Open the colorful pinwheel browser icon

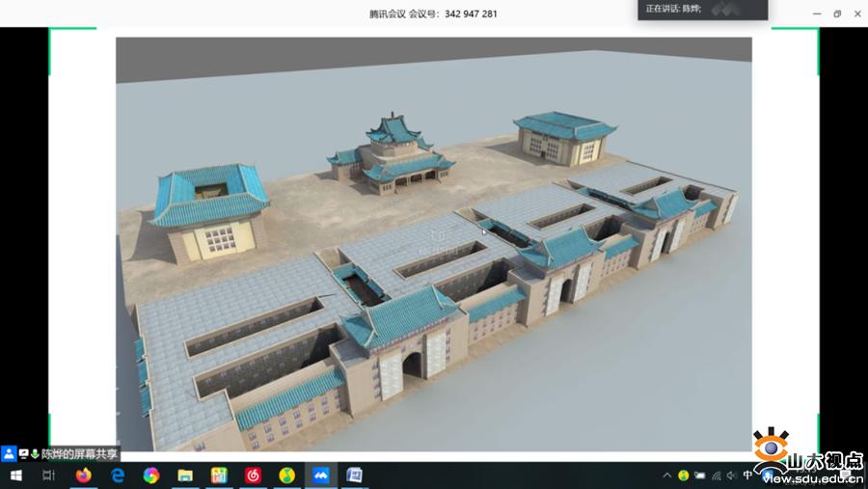[x=151, y=475]
